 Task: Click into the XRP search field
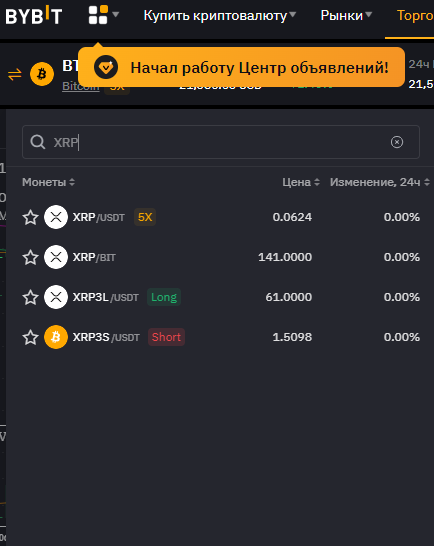point(221,142)
